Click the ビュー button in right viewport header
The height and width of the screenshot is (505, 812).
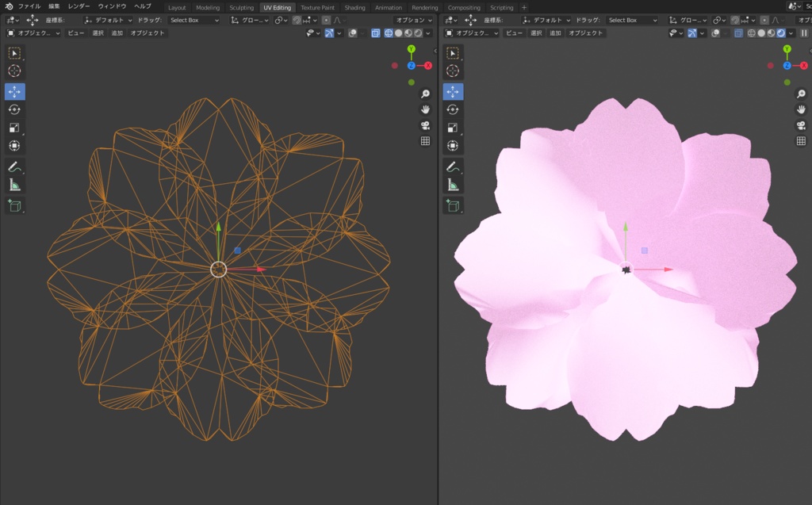pyautogui.click(x=514, y=33)
